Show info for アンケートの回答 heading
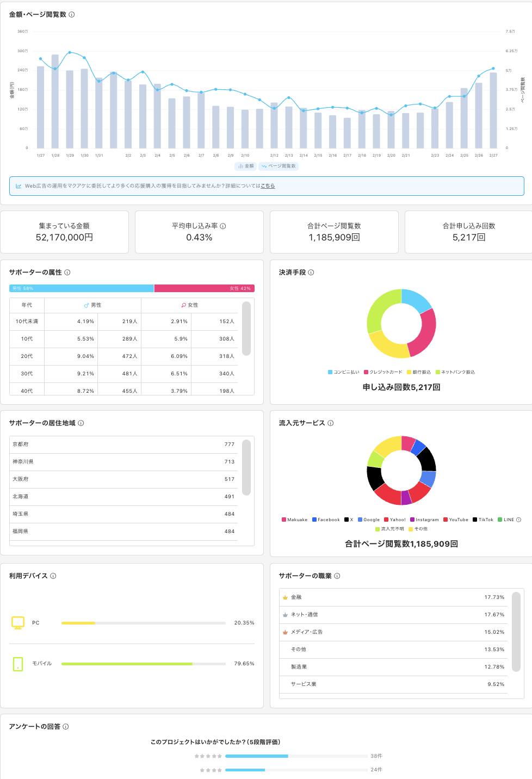The image size is (532, 779). click(x=66, y=727)
